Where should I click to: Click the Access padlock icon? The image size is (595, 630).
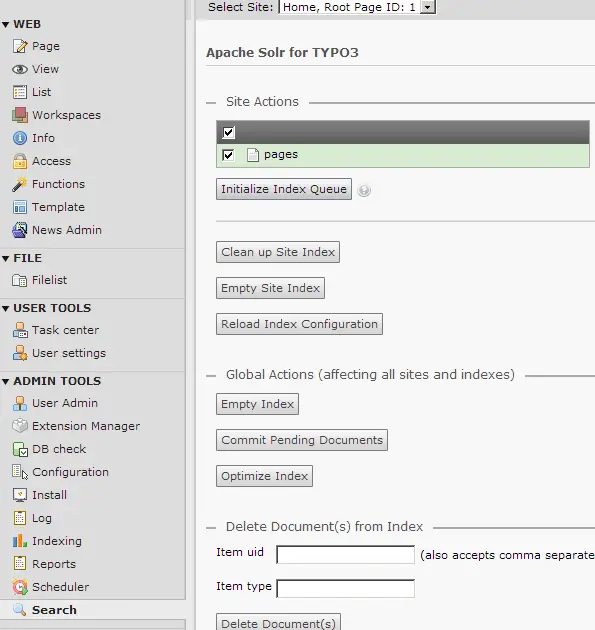tap(20, 161)
